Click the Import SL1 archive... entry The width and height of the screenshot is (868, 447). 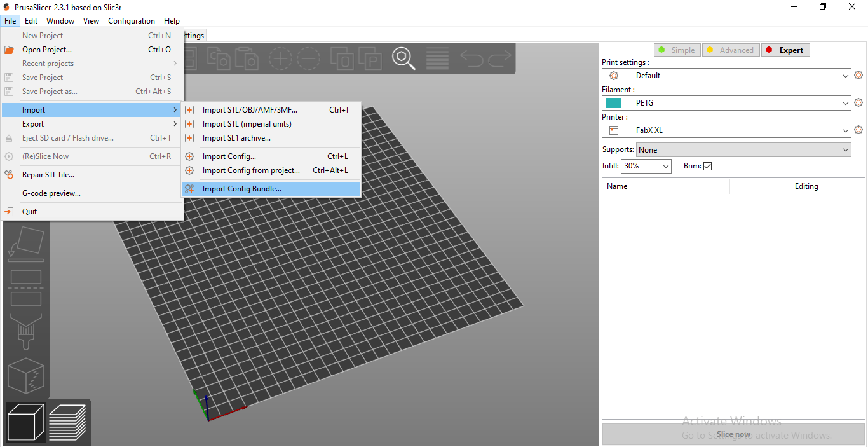271,138
